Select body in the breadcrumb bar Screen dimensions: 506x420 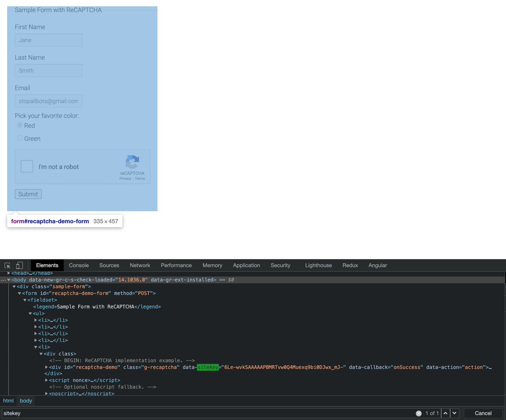pyautogui.click(x=26, y=401)
